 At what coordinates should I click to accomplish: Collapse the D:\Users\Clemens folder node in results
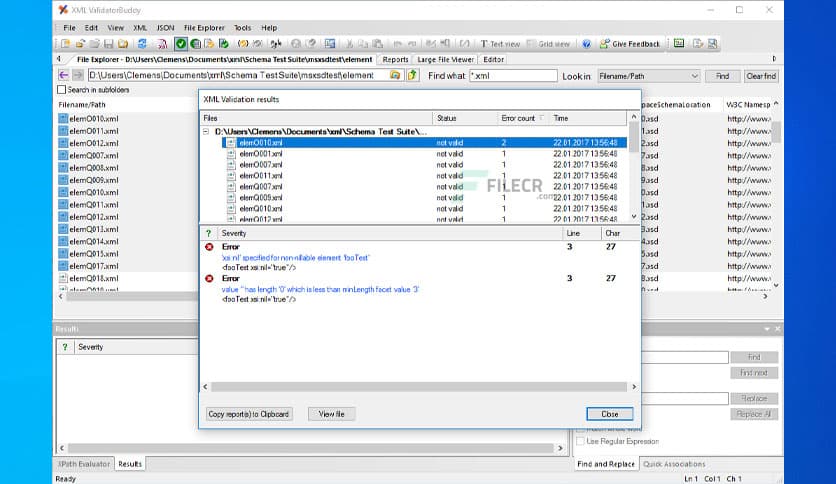[x=206, y=131]
